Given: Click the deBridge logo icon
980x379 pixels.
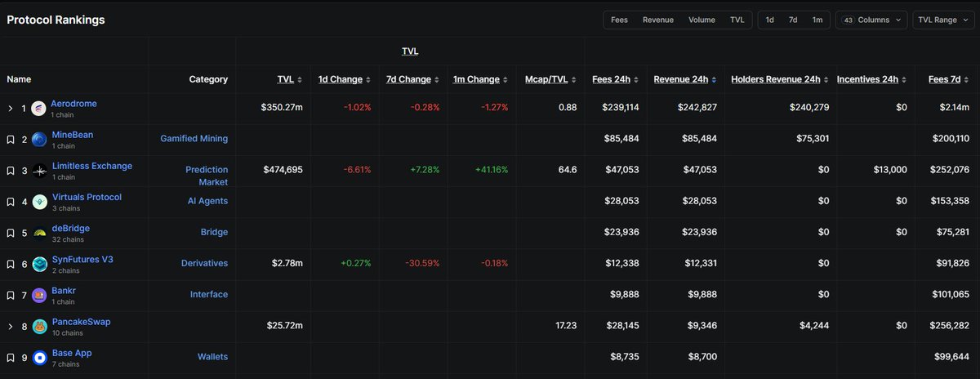Looking at the screenshot, I should (x=38, y=233).
